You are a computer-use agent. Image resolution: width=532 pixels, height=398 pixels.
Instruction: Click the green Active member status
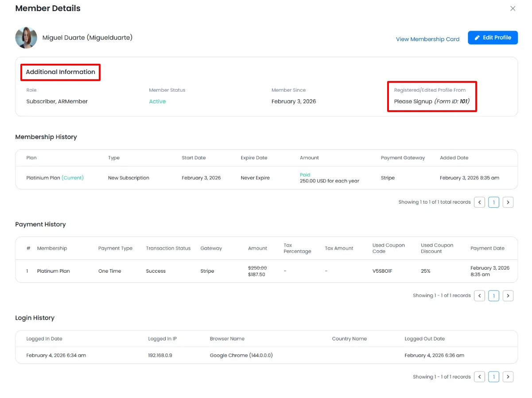pyautogui.click(x=157, y=101)
